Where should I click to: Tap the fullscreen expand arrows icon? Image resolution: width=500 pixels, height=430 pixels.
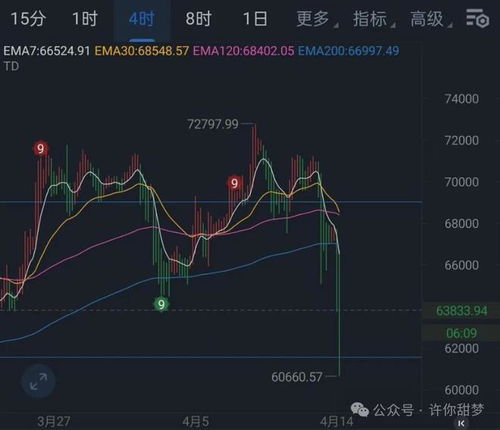(39, 381)
